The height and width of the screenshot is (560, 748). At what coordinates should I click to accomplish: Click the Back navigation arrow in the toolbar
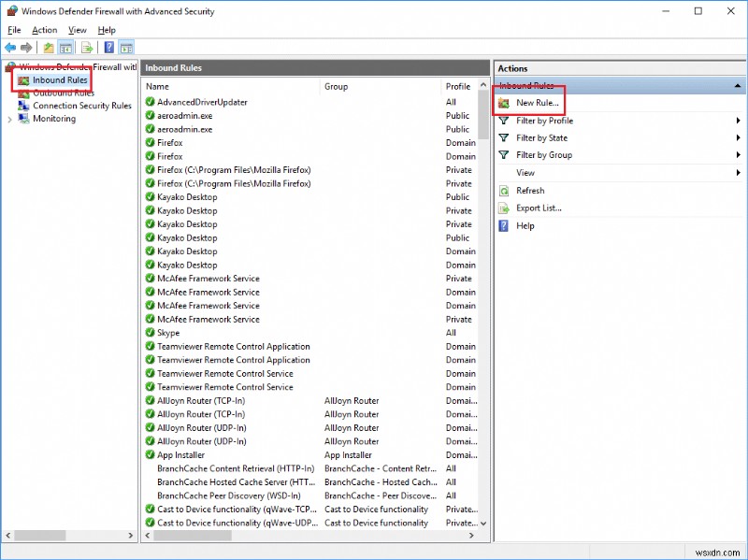point(11,47)
